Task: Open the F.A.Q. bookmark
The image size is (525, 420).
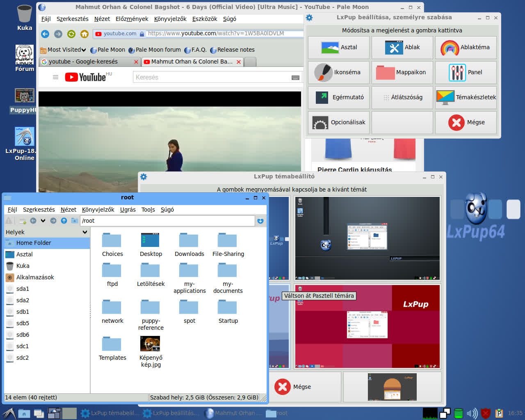Action: [195, 50]
